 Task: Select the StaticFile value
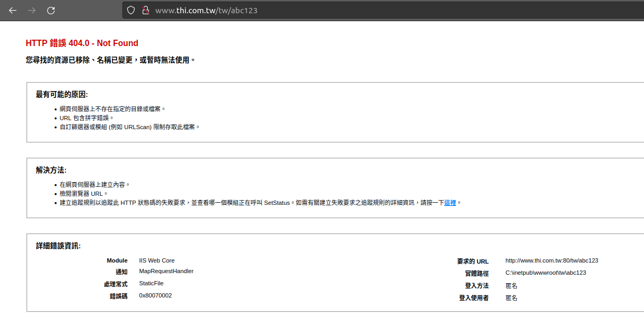151,283
